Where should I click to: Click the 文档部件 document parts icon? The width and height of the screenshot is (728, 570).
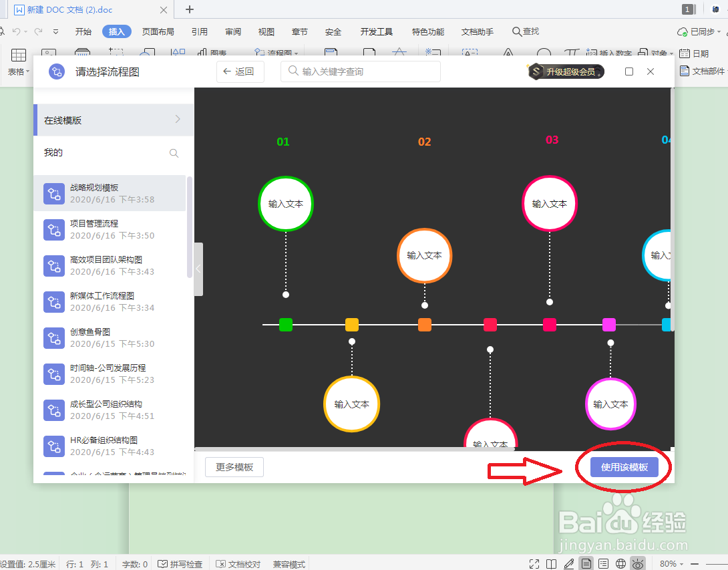(685, 71)
